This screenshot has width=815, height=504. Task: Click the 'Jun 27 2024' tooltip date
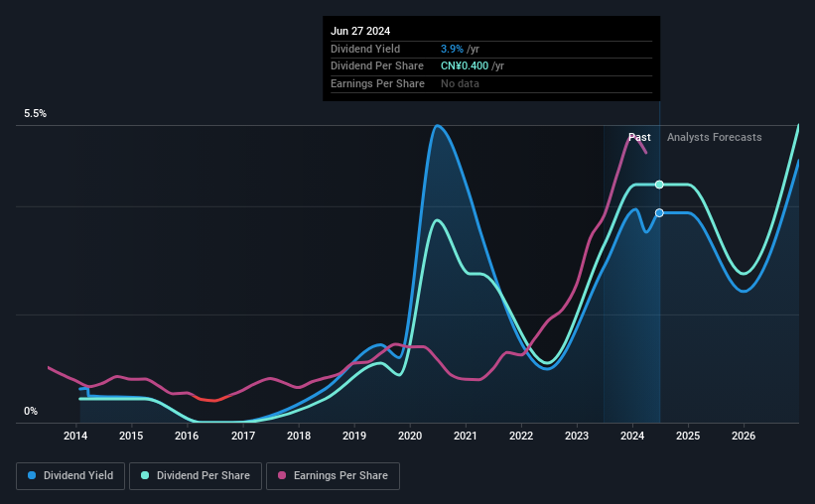[x=360, y=31]
